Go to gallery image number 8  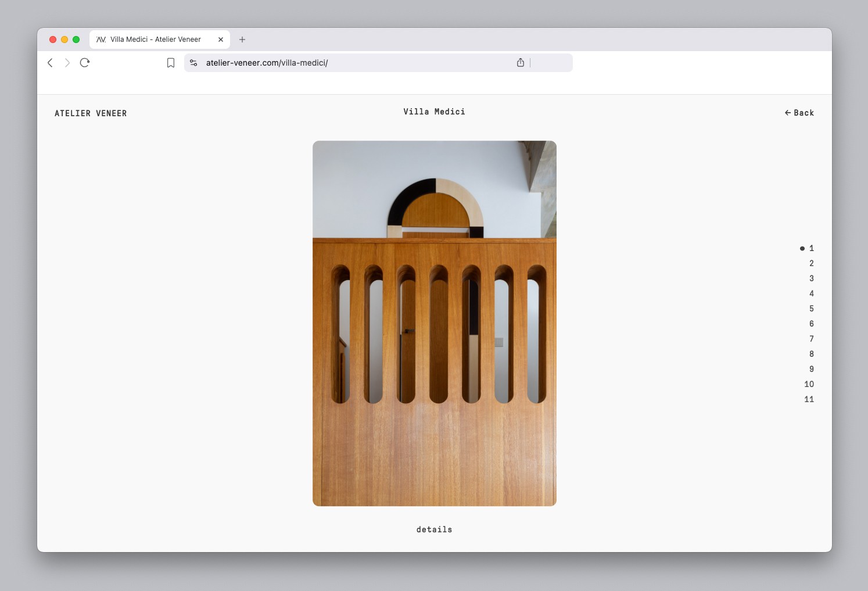tap(811, 354)
